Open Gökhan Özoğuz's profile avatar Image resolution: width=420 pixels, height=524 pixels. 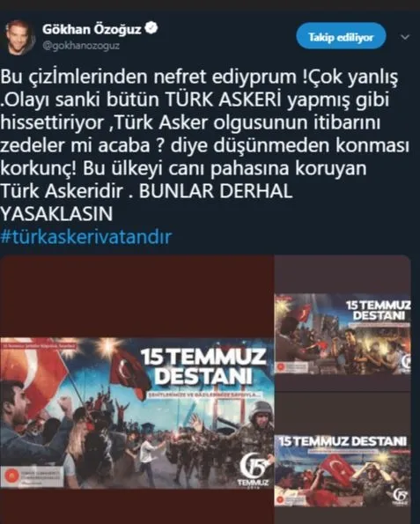19,37
